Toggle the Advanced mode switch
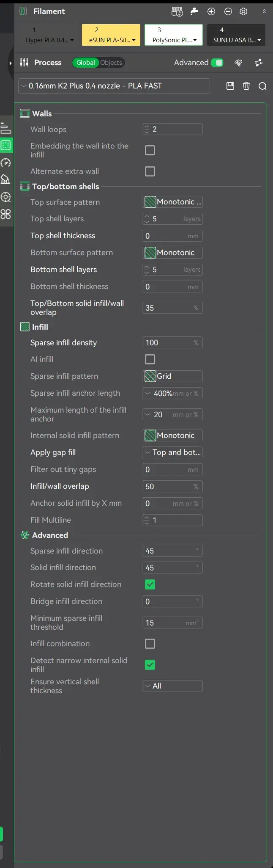The width and height of the screenshot is (273, 868). pyautogui.click(x=217, y=63)
